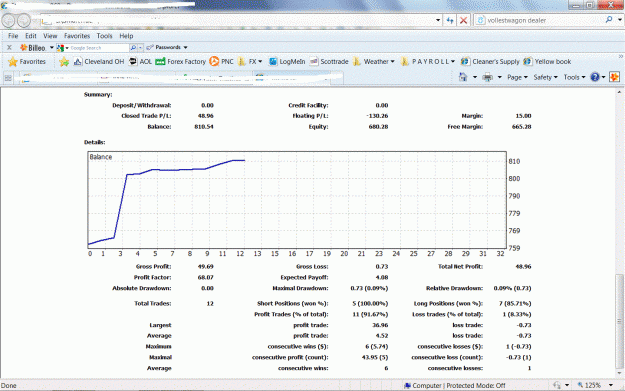Click the browser Forward arrow button
The width and height of the screenshot is (625, 391).
pos(24,20)
